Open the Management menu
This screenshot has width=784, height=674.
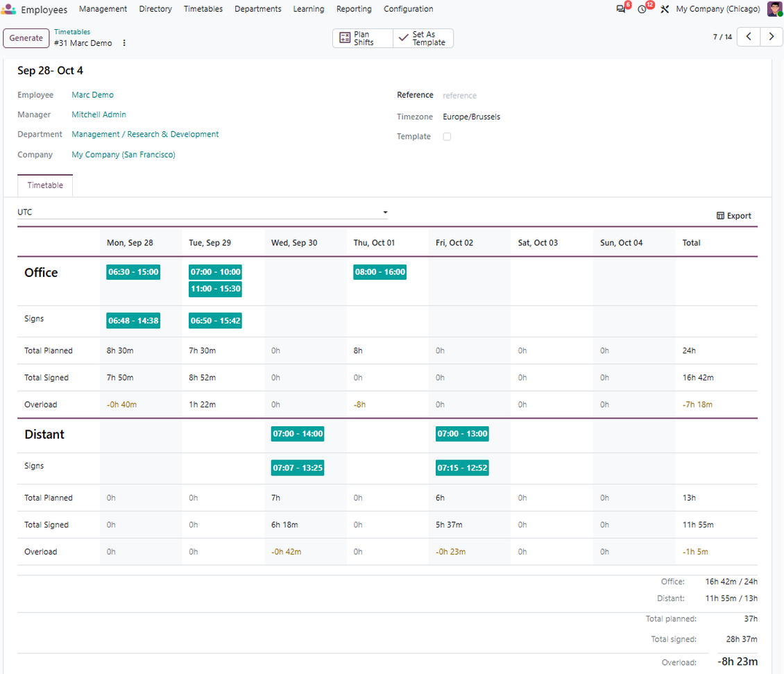point(103,9)
